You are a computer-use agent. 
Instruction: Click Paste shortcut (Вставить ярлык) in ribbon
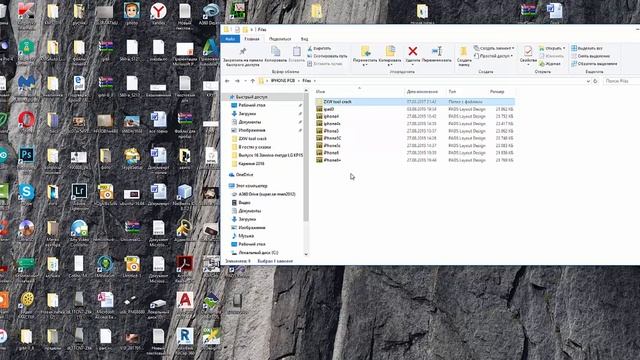(x=325, y=64)
